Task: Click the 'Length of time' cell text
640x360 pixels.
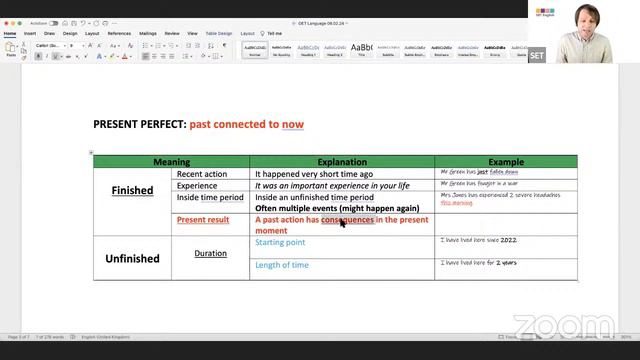Action: coord(282,265)
